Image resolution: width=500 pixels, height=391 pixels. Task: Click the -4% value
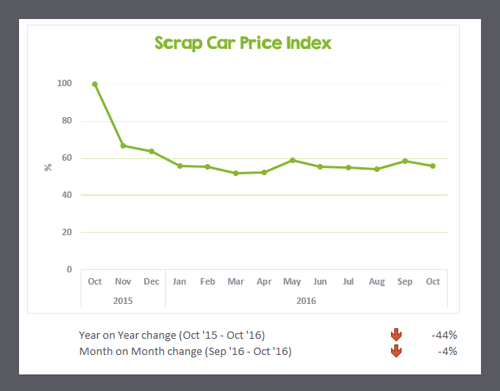coord(447,351)
